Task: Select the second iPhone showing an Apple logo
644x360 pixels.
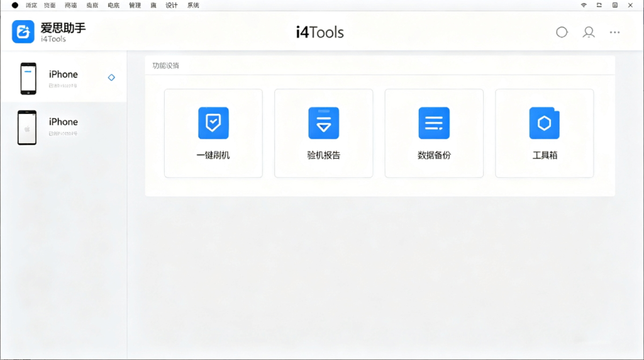Action: tap(64, 127)
